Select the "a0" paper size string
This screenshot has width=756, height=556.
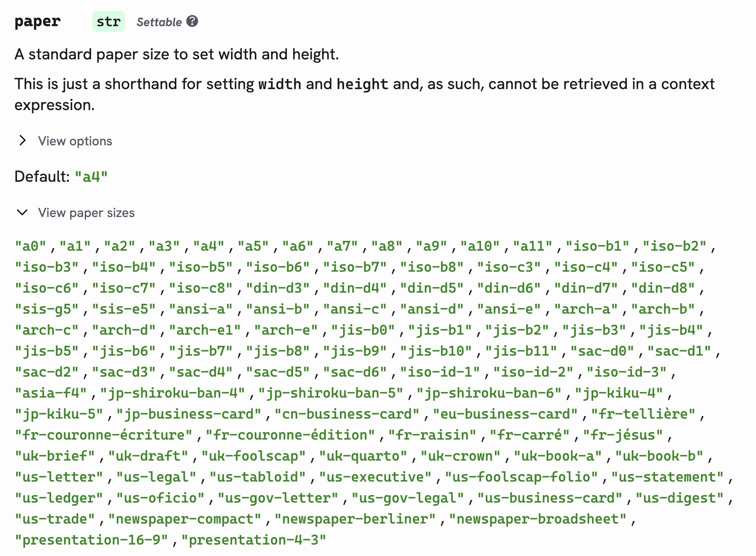tap(31, 246)
